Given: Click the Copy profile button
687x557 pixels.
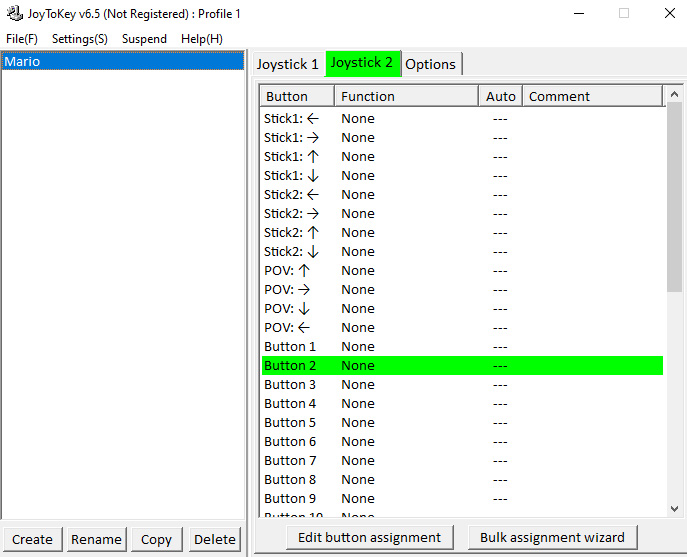Looking at the screenshot, I should (x=156, y=539).
